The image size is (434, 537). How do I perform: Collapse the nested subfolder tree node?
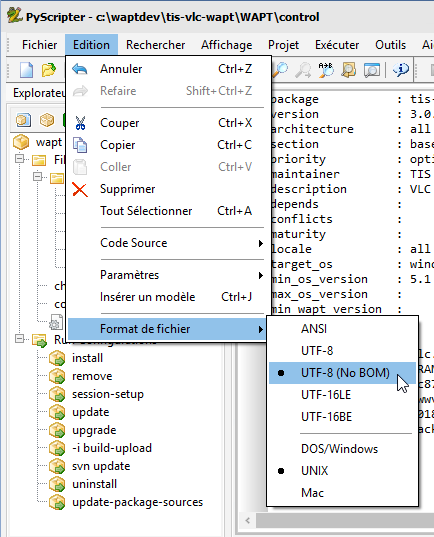click(x=37, y=176)
